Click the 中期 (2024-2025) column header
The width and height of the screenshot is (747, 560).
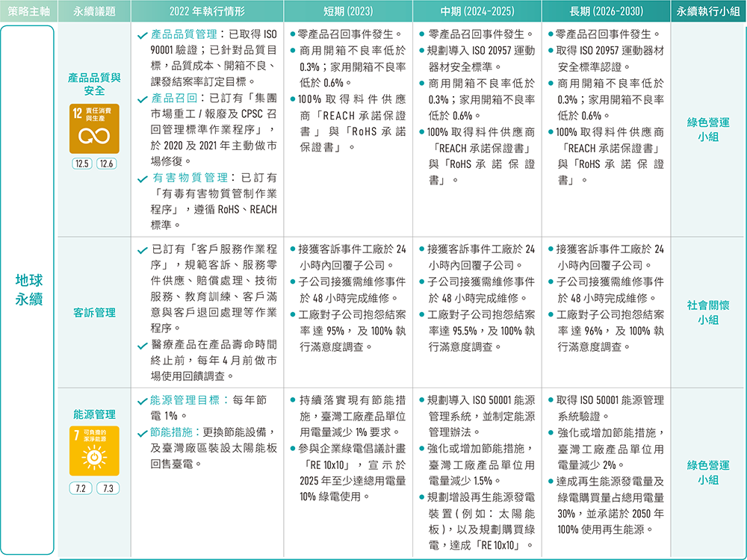(475, 11)
